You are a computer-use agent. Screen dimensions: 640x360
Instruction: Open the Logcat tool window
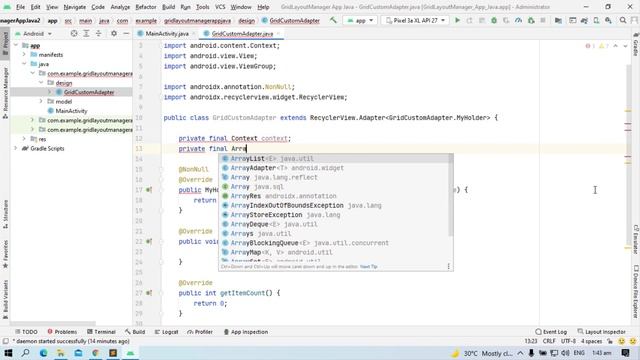pyautogui.click(x=167, y=332)
